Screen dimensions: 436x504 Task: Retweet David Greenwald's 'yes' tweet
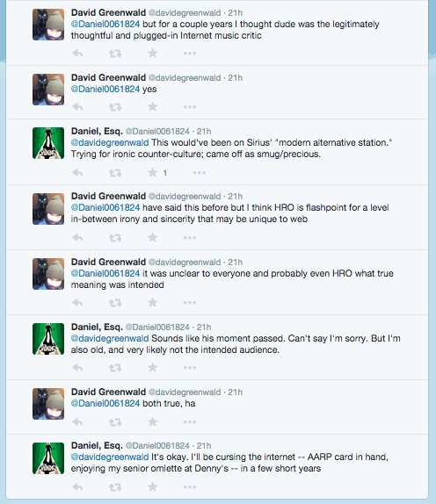coord(115,107)
